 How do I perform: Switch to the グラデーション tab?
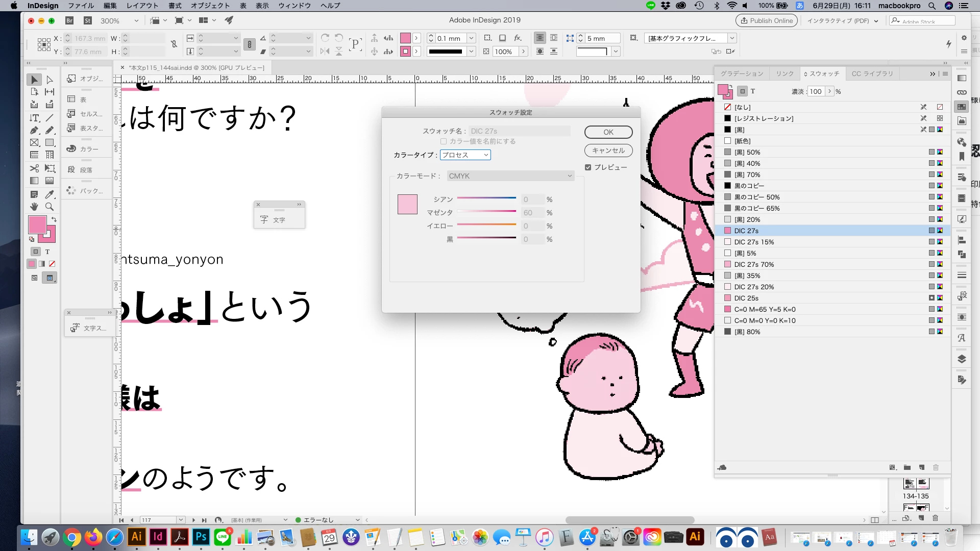[742, 74]
